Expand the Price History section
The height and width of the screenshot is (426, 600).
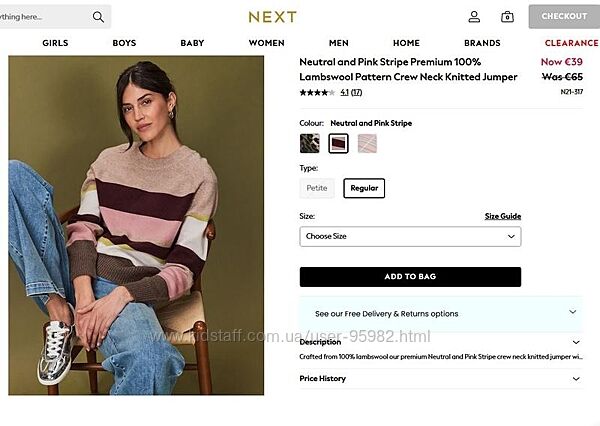coord(441,379)
